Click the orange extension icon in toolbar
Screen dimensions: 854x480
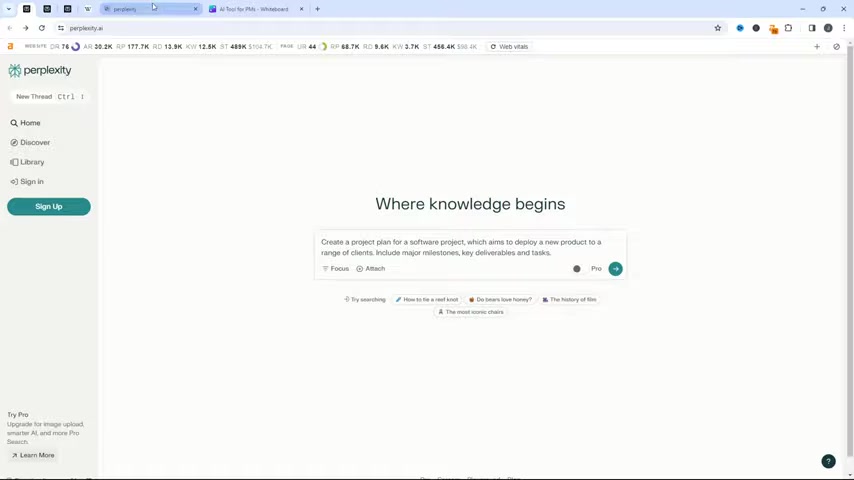click(773, 29)
